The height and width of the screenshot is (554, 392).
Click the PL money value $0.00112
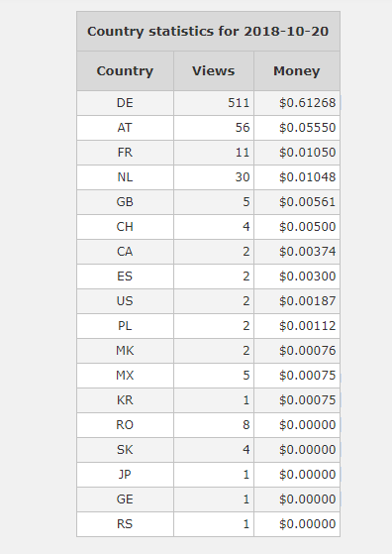pyautogui.click(x=307, y=325)
